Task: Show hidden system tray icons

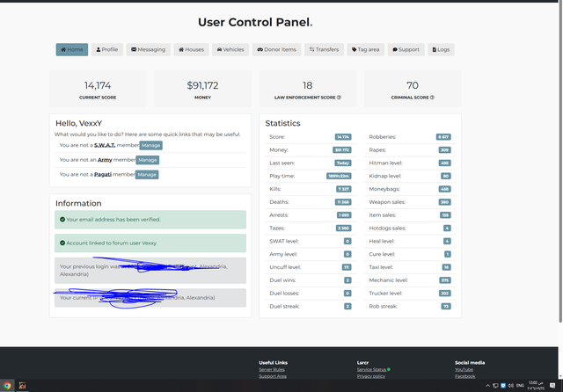Action: 487,386
